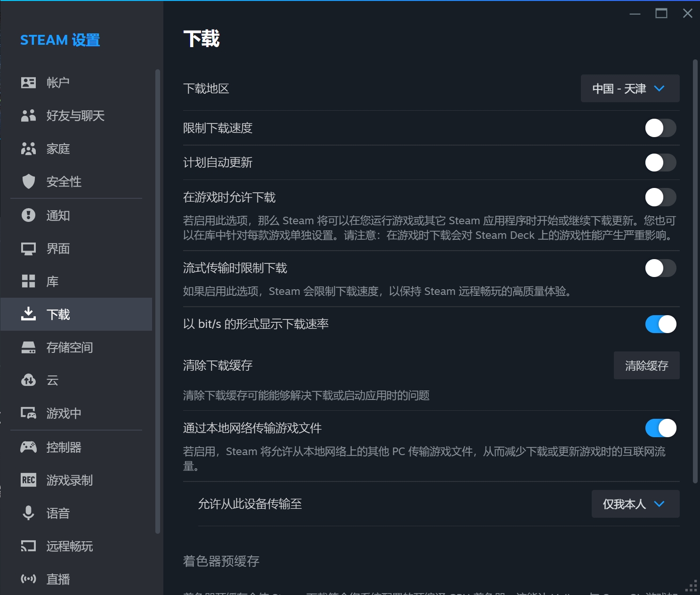Open 库 settings section
The width and height of the screenshot is (700, 595).
[x=76, y=281]
